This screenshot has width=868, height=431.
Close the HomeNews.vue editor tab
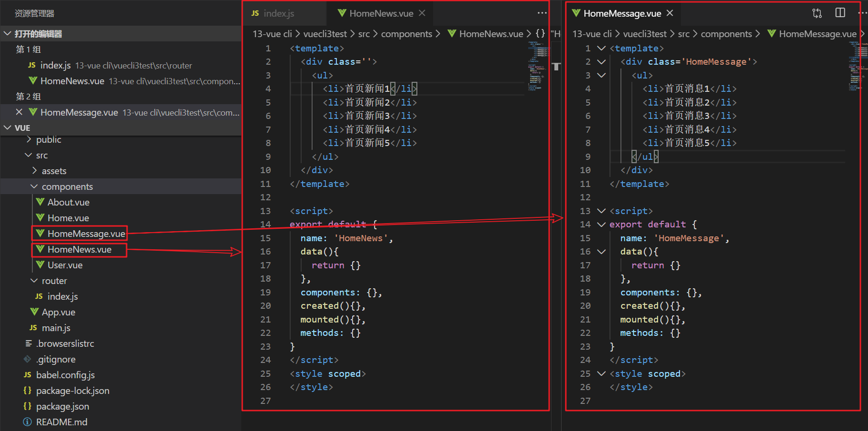(x=422, y=13)
